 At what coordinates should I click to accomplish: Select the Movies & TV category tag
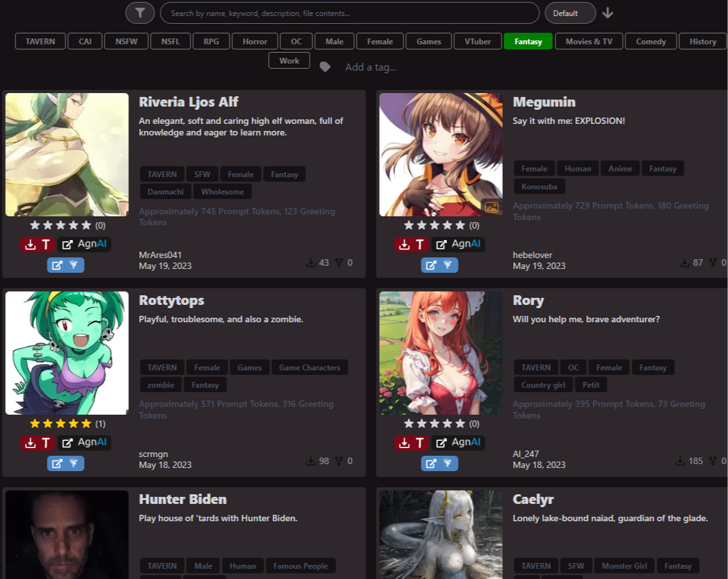click(x=588, y=42)
